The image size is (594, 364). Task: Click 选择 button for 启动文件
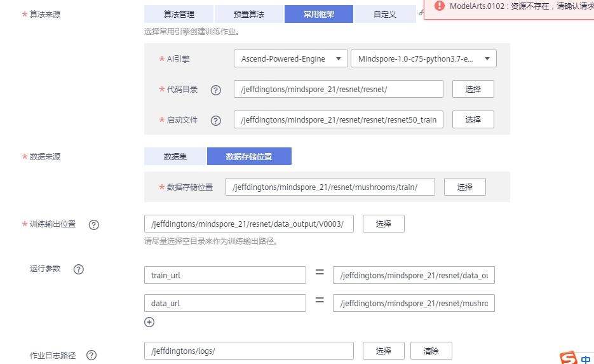(473, 119)
